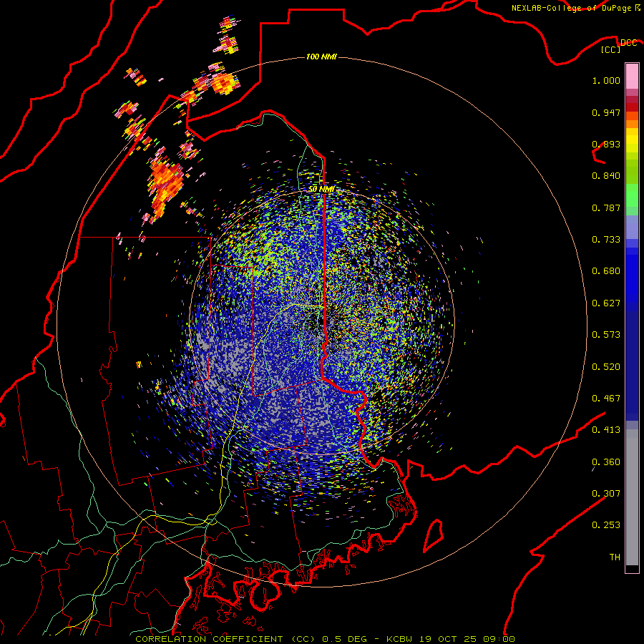The width and height of the screenshot is (644, 644).
Task: Select the 0.253 scale value
Action: pos(606,525)
